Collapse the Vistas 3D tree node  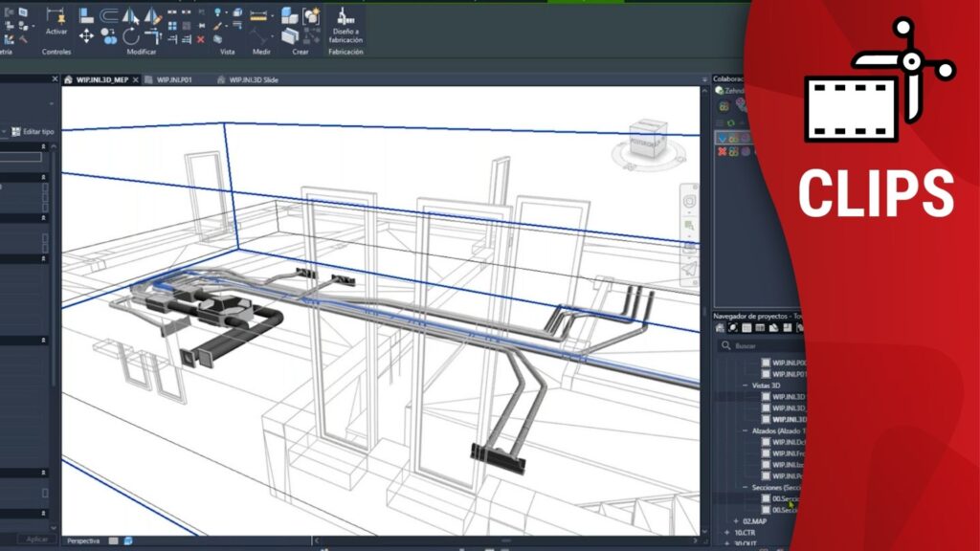pyautogui.click(x=746, y=385)
